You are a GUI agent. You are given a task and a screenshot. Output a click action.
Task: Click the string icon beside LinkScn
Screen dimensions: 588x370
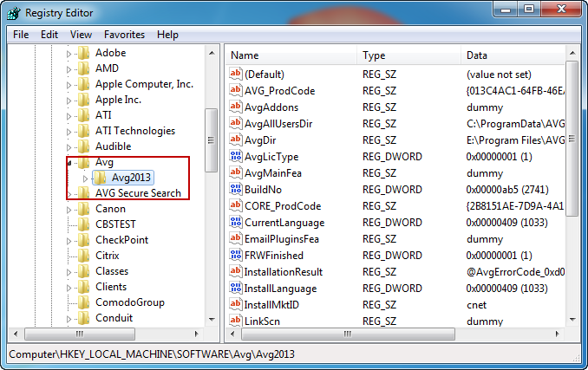pos(236,321)
